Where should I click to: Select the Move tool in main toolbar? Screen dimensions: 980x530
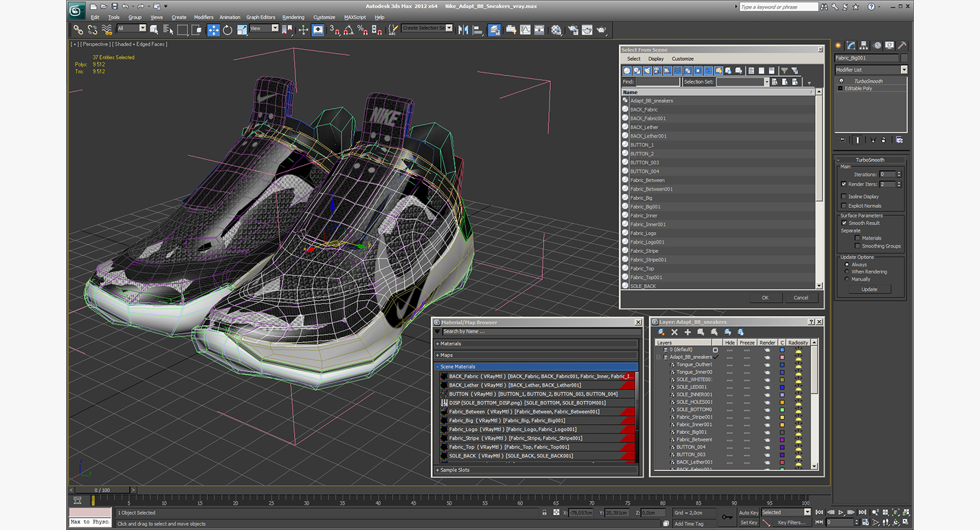[x=213, y=30]
